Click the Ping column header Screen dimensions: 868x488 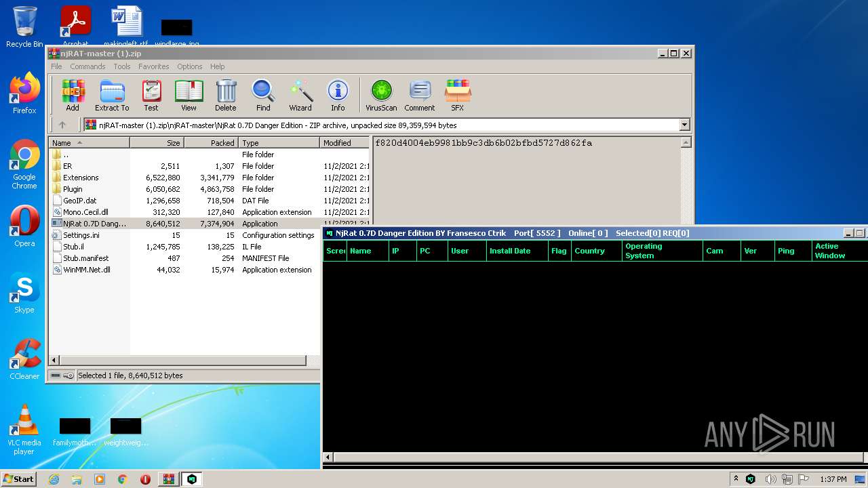793,251
